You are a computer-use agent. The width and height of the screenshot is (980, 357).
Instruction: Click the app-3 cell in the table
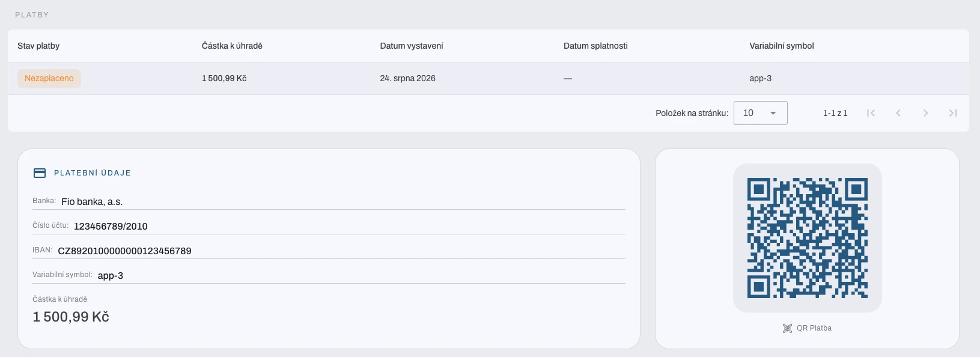coord(760,78)
